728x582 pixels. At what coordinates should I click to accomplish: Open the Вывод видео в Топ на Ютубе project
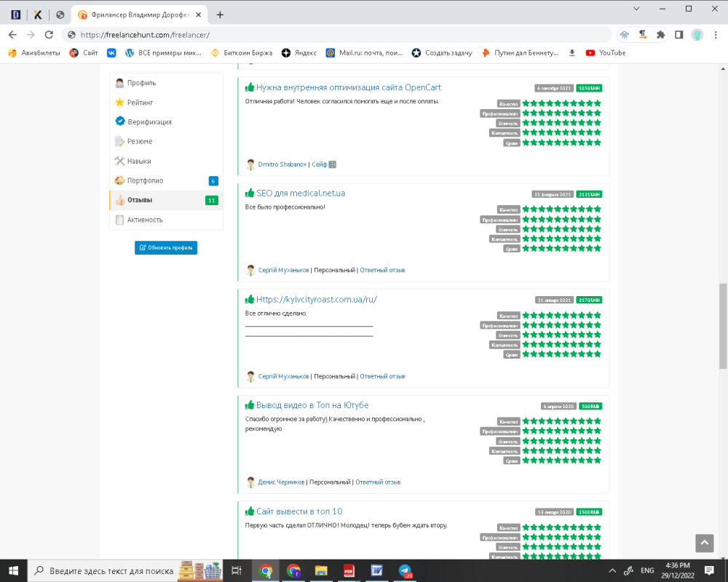point(312,405)
